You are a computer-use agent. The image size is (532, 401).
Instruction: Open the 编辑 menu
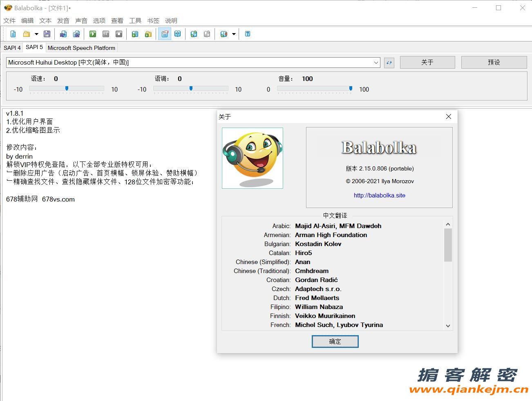point(27,20)
